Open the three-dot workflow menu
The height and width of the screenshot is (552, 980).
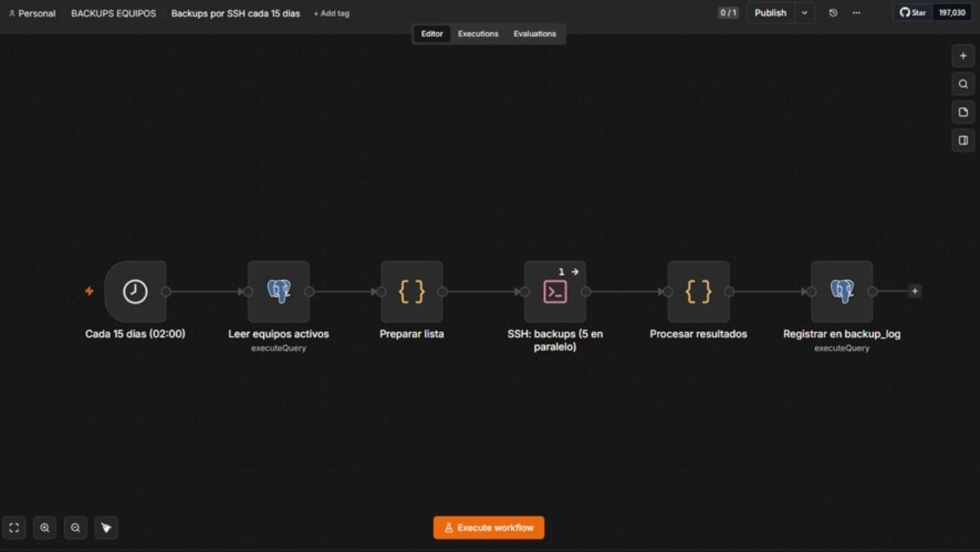856,13
